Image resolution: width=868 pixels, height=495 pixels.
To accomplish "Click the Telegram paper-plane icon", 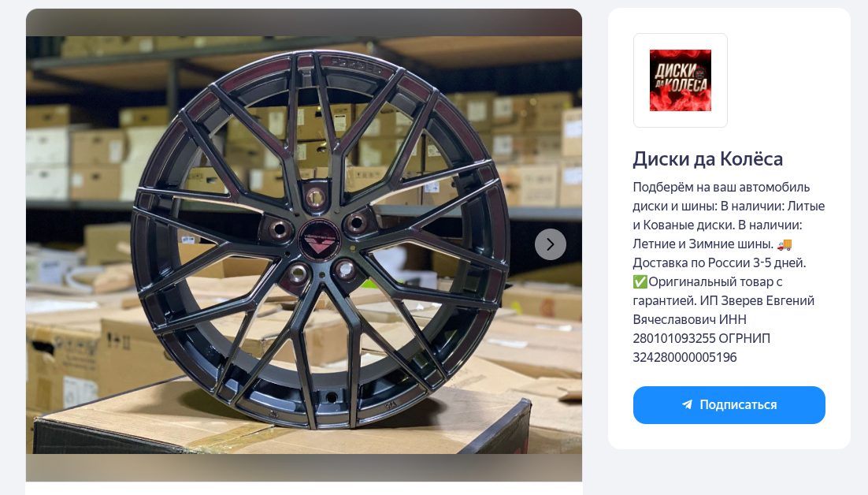I will [687, 404].
